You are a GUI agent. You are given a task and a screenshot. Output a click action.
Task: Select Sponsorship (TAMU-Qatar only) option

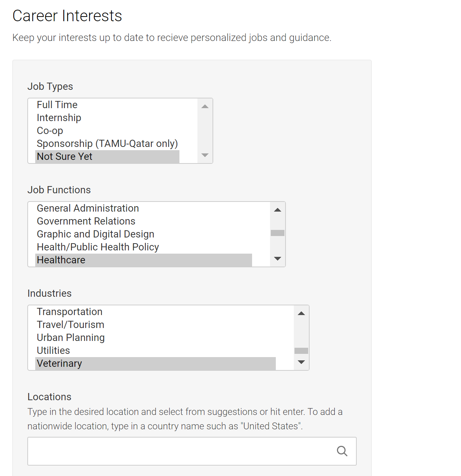[107, 144]
